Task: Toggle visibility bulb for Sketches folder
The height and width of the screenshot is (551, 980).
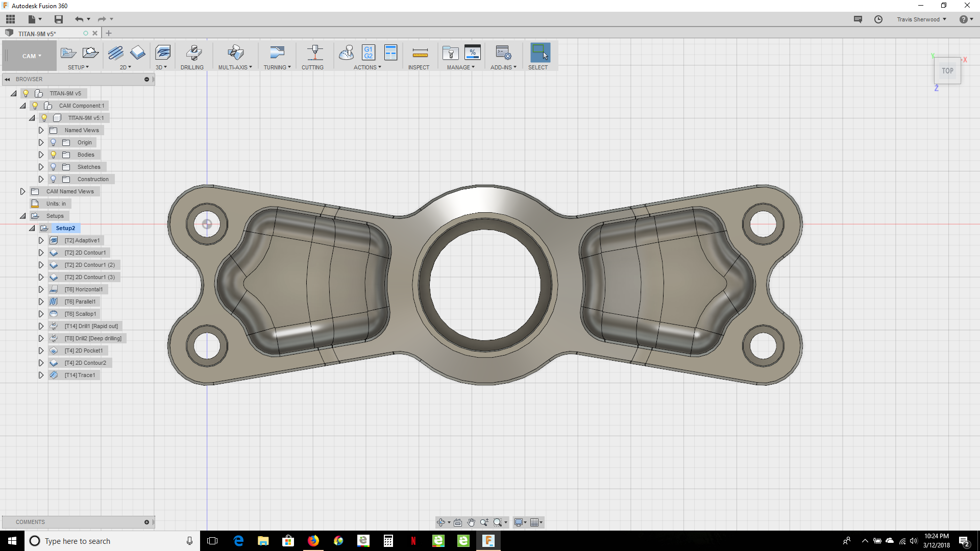Action: coord(53,167)
